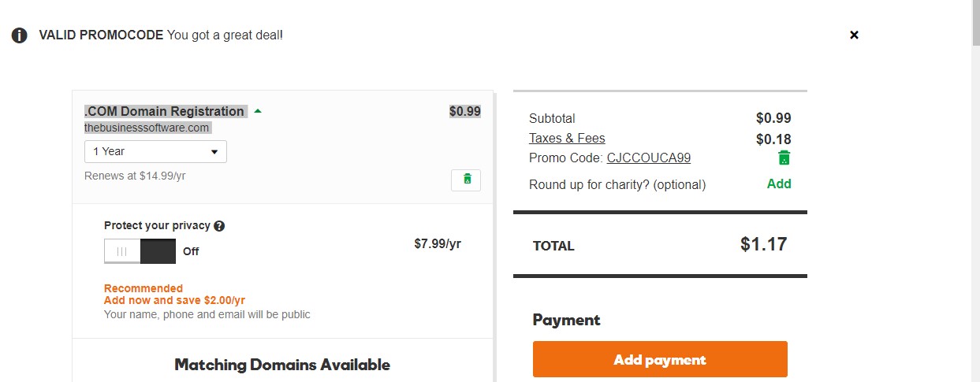Click the orange Add payment button
This screenshot has height=382, width=980.
(660, 359)
